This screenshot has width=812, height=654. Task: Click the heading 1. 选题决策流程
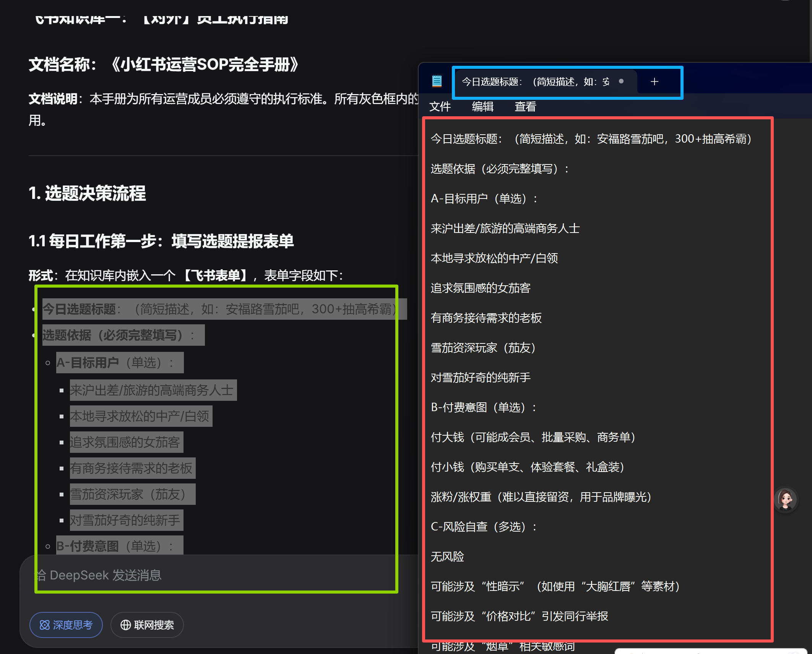pyautogui.click(x=88, y=193)
